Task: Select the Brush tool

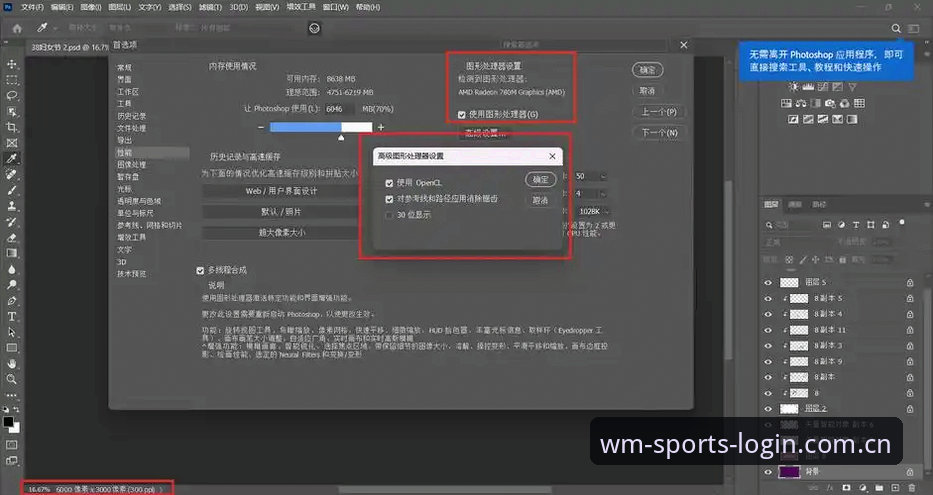Action: tap(11, 190)
